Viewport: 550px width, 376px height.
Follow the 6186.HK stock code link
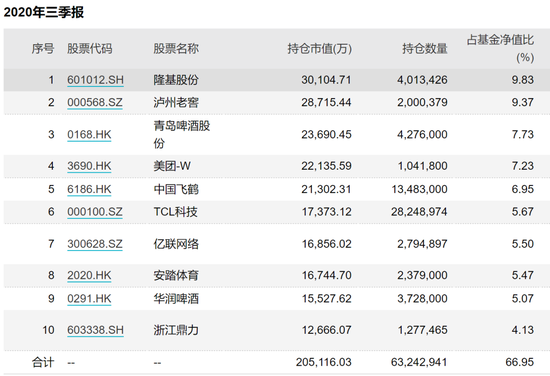pyautogui.click(x=89, y=189)
